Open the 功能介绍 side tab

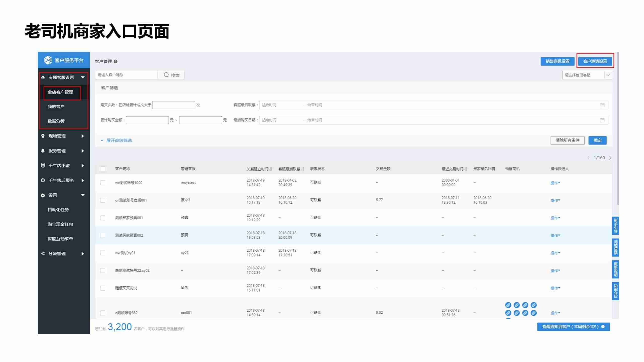click(615, 291)
